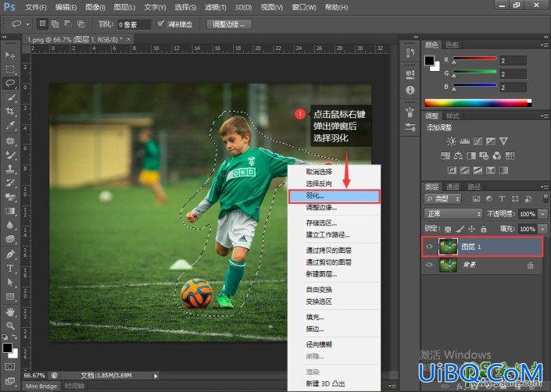Select the Zoom tool
551x392 pixels.
coord(10,326)
